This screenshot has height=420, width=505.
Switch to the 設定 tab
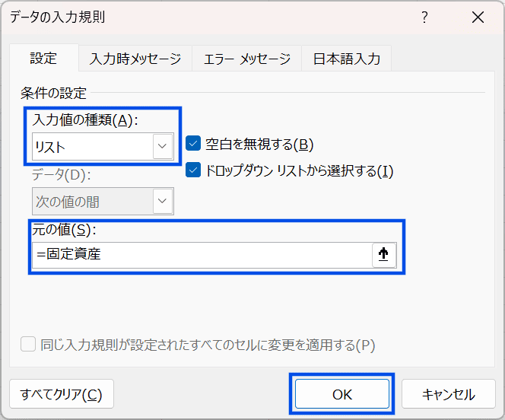[43, 59]
